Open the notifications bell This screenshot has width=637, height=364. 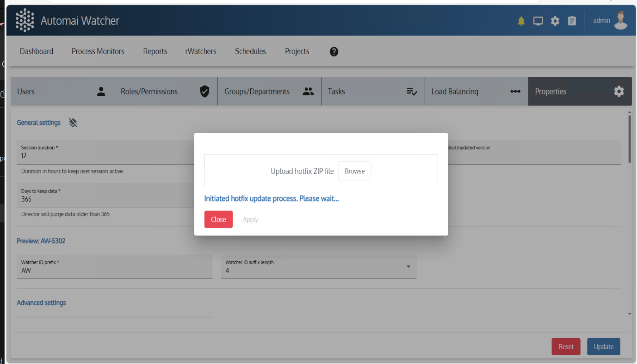pyautogui.click(x=521, y=21)
